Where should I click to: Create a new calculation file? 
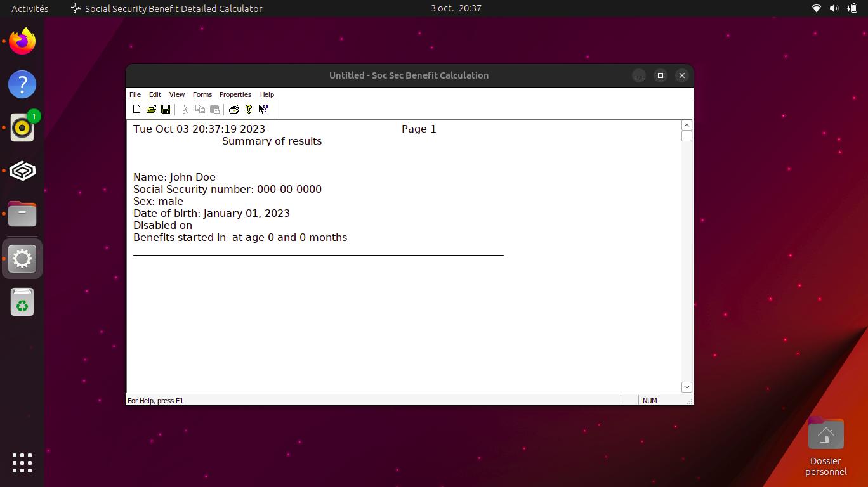(136, 109)
